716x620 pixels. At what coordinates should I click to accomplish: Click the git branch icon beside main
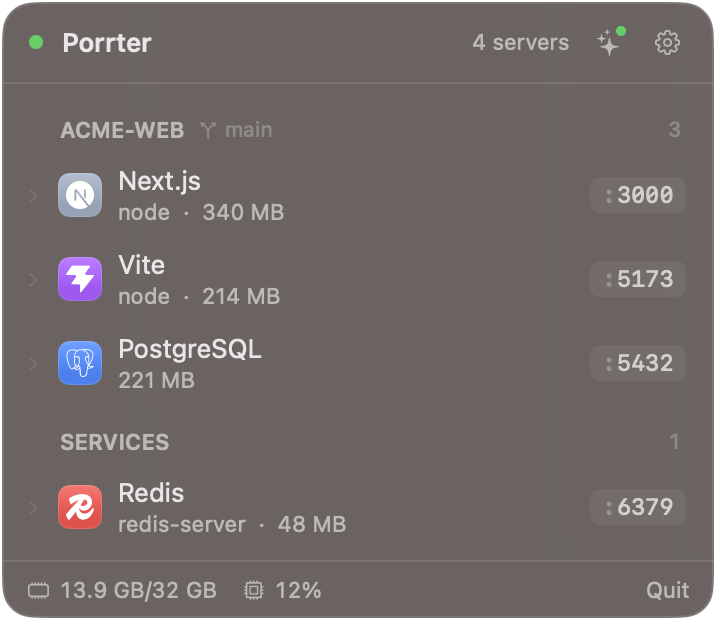pos(208,130)
